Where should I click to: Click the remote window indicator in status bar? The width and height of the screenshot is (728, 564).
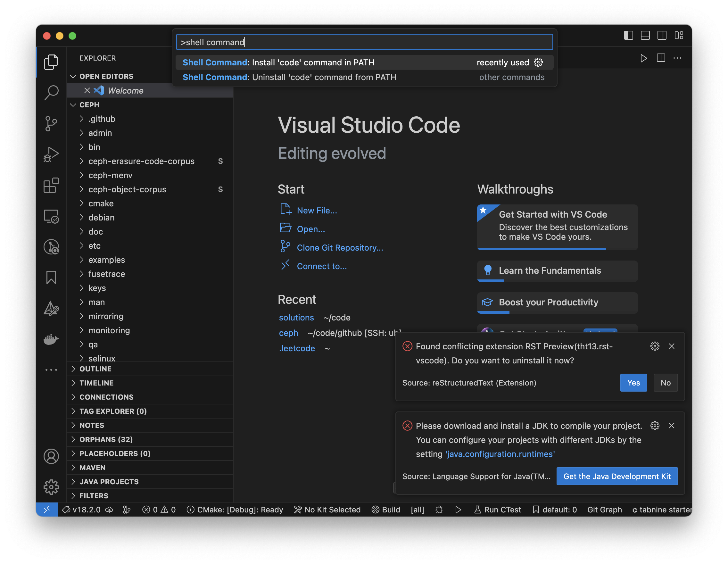click(x=47, y=509)
